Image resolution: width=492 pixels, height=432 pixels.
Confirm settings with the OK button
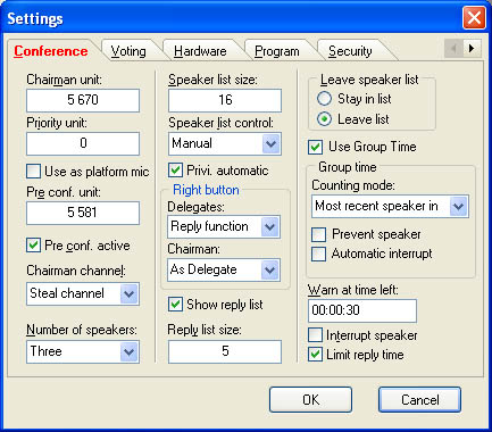click(x=311, y=399)
